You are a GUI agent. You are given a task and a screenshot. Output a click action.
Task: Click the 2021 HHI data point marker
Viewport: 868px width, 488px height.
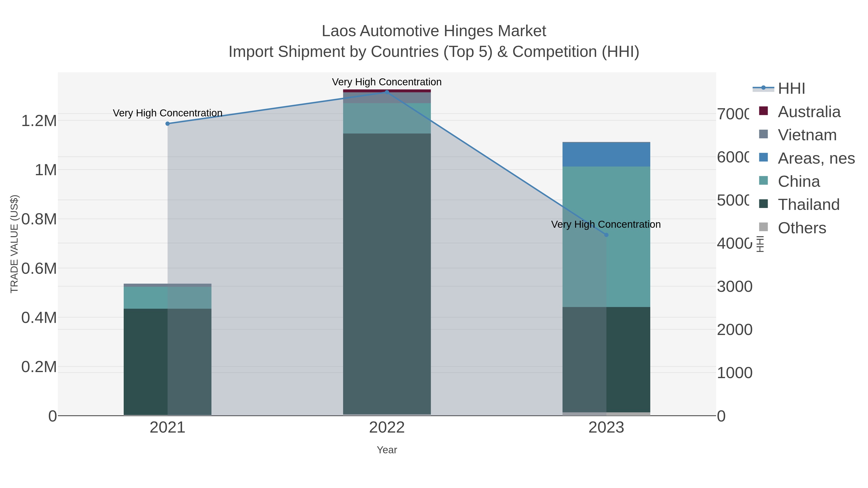click(168, 124)
